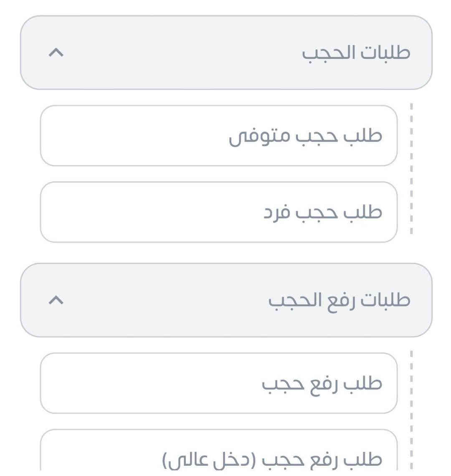Click the text label طلب حجب متوفى
This screenshot has height=476, width=451.
click(x=305, y=136)
